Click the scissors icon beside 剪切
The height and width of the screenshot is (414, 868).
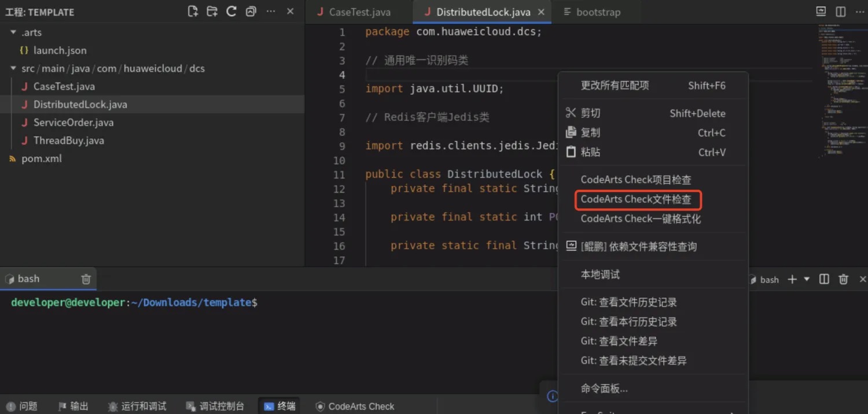(x=571, y=113)
